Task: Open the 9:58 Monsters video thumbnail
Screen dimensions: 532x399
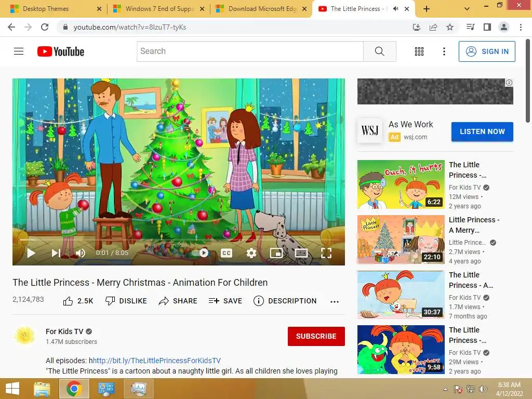Action: 401,350
